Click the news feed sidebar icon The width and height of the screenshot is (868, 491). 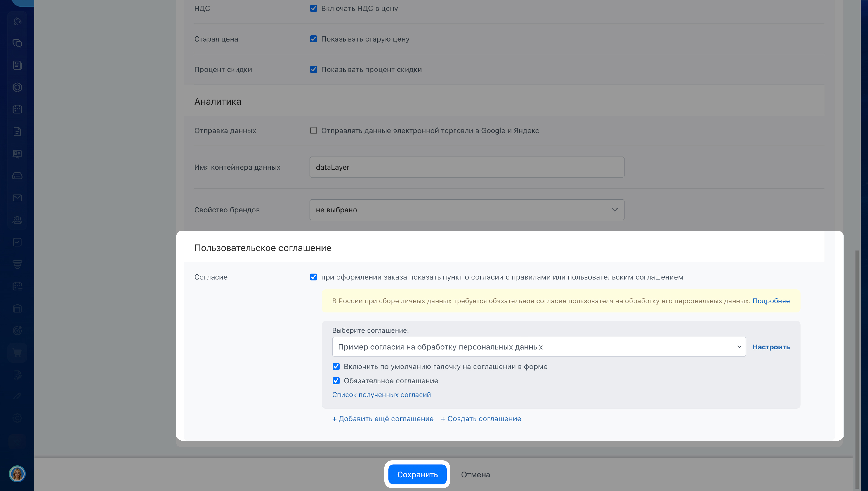[17, 65]
